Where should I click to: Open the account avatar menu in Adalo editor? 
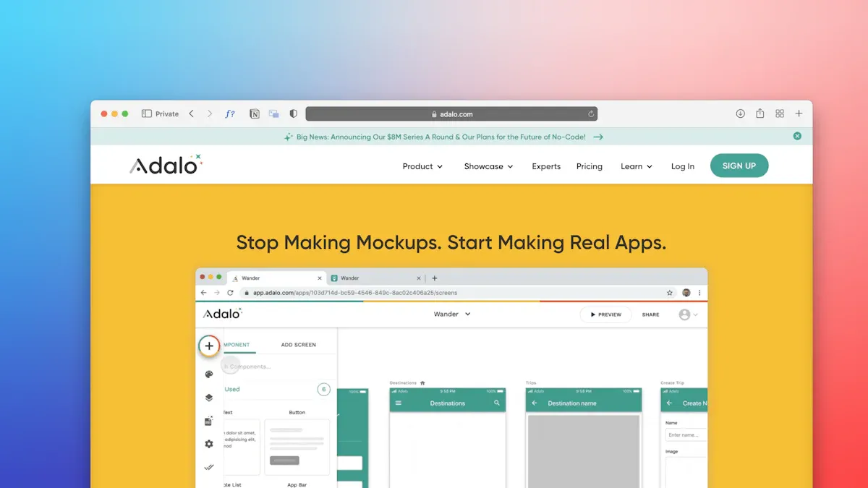pos(688,314)
